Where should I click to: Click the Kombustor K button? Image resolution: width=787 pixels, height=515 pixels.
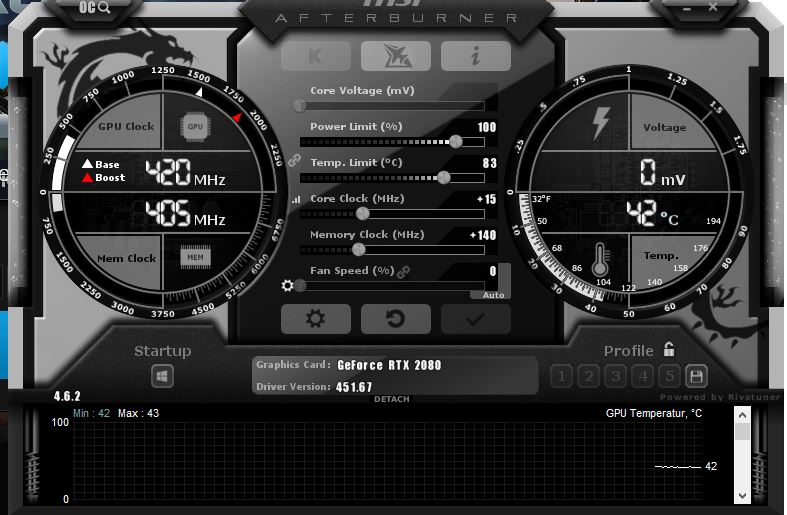[316, 56]
